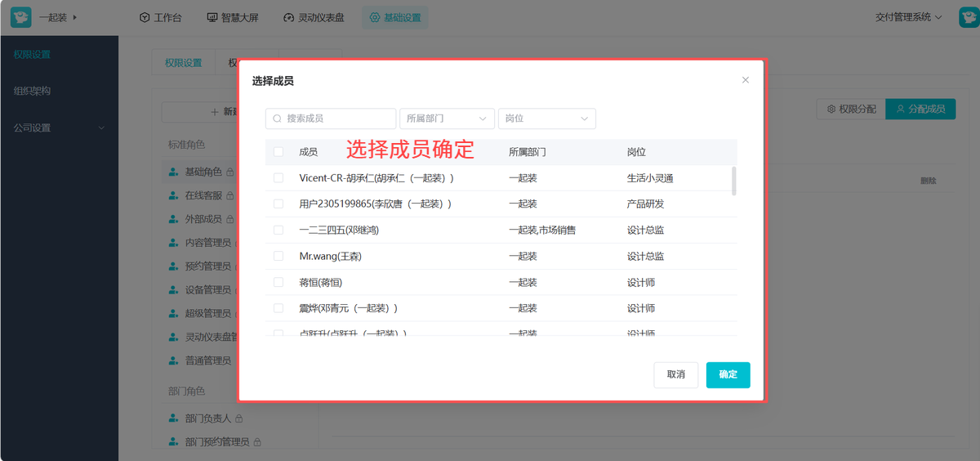Click the 删除 column header text

[x=929, y=181]
